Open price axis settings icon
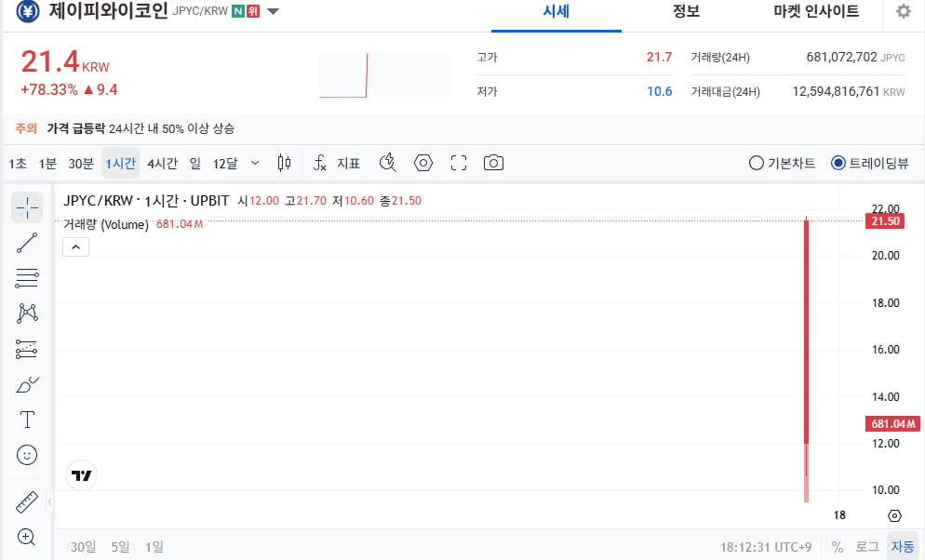This screenshot has height=560, width=925. [894, 515]
